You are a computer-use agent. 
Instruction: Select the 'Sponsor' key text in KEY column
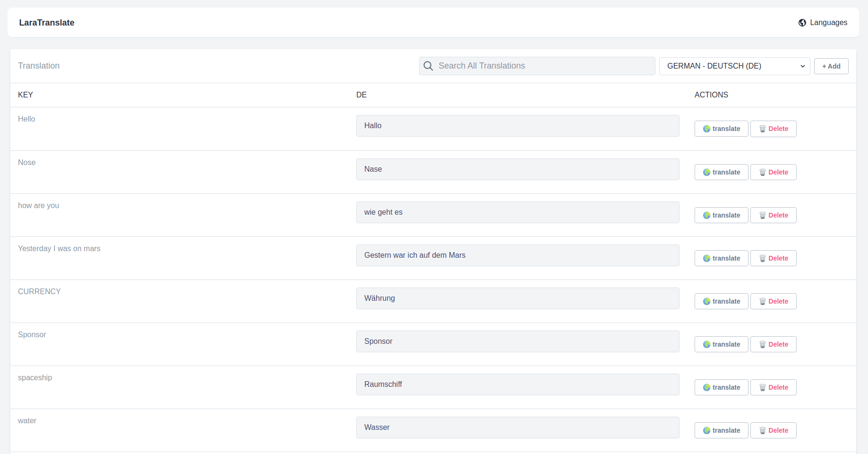32,335
